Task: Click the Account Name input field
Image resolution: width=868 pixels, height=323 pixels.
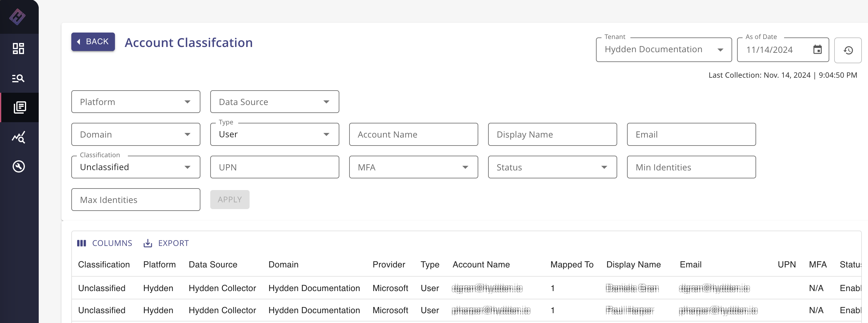Action: click(413, 134)
